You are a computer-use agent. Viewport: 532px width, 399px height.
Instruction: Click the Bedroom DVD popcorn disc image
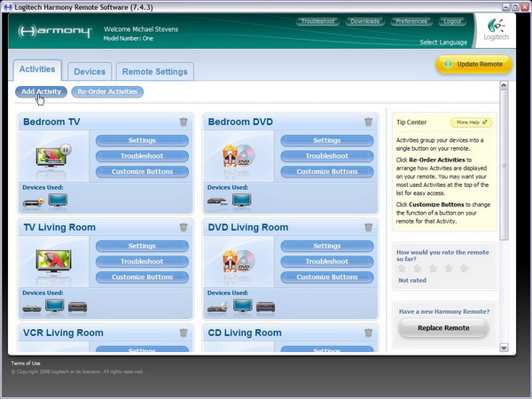pos(239,156)
